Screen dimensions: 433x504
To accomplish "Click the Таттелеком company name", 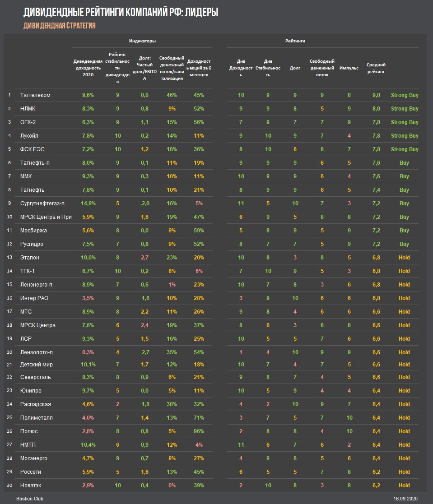I will 35,95.
